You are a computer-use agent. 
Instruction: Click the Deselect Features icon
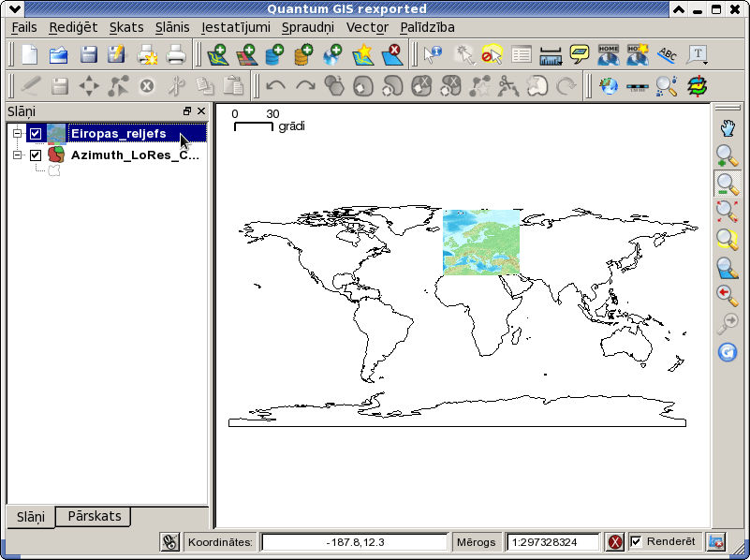pyautogui.click(x=492, y=54)
